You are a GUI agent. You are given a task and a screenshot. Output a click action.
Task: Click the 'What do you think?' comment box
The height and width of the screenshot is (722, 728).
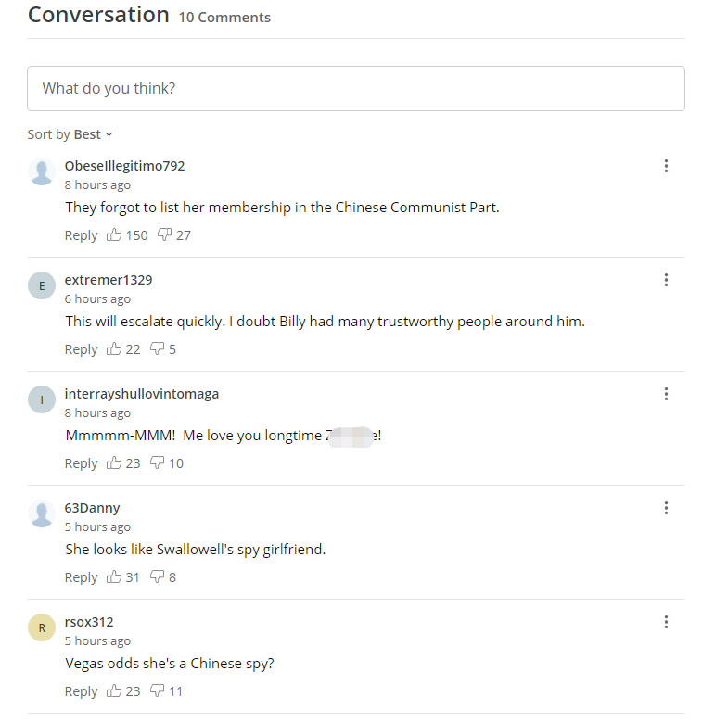click(x=355, y=89)
